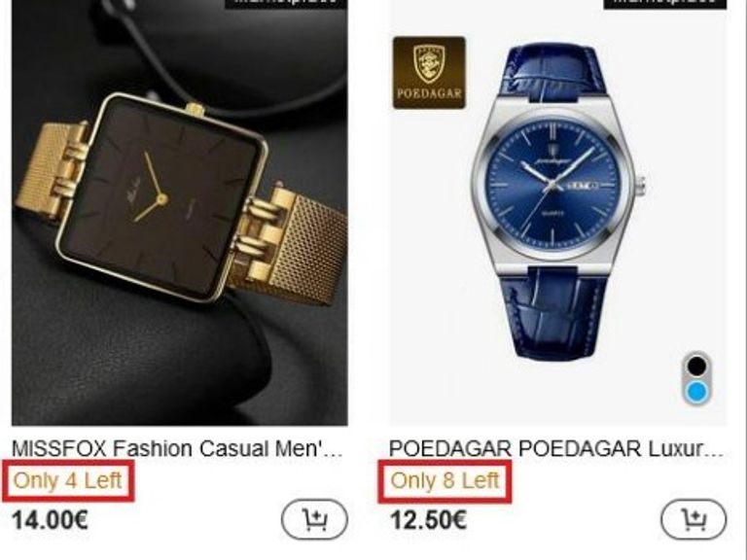The width and height of the screenshot is (747, 560).
Task: Select the black color variant swatch
Action: coord(697,366)
